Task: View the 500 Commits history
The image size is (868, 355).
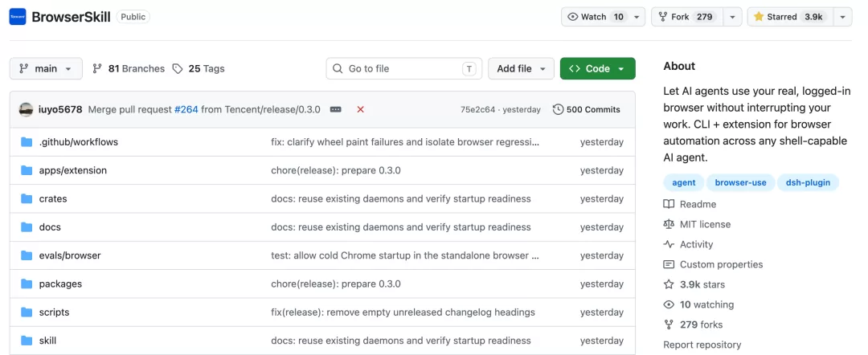Action: click(587, 109)
